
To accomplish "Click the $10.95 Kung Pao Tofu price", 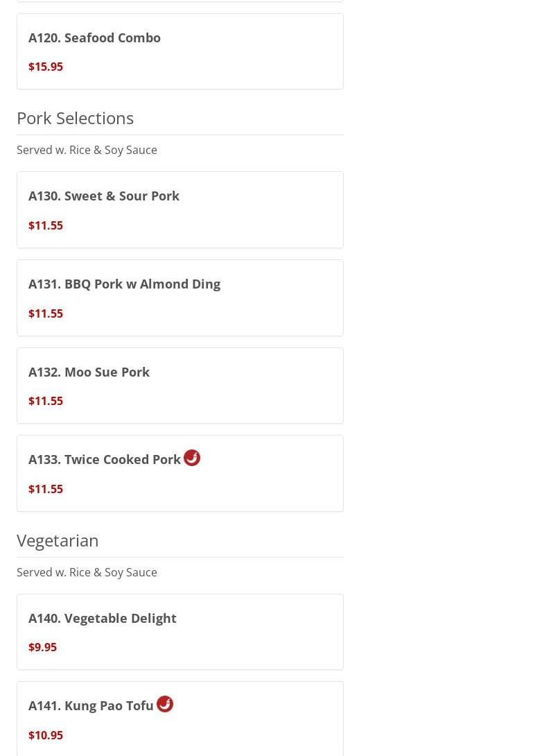I will click(46, 735).
